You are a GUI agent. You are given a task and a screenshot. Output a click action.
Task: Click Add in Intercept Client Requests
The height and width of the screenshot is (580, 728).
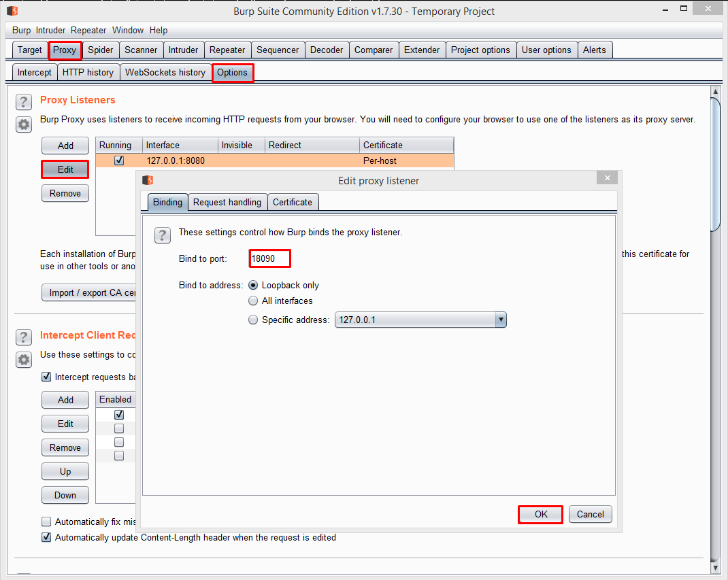[x=65, y=400]
